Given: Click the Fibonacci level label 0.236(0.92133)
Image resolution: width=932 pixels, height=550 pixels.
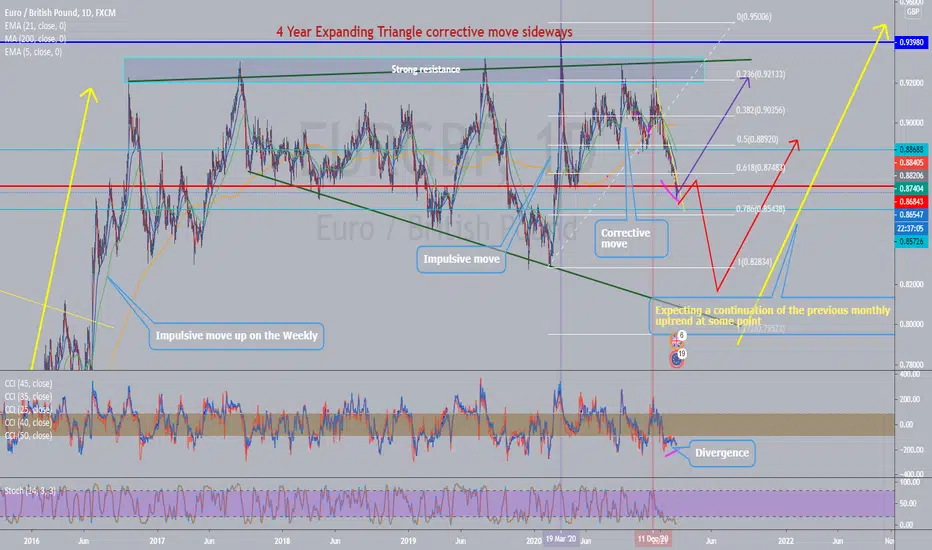Looking at the screenshot, I should pyautogui.click(x=760, y=74).
